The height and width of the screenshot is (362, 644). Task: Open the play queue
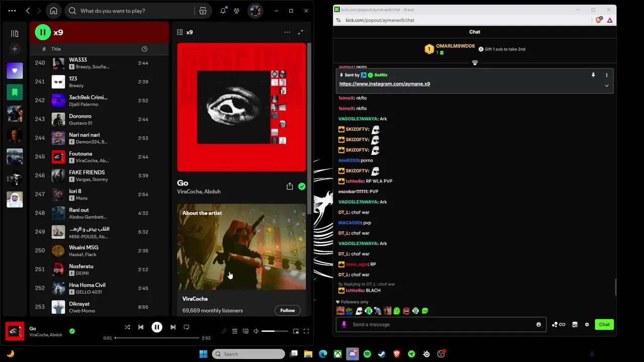[x=234, y=331]
